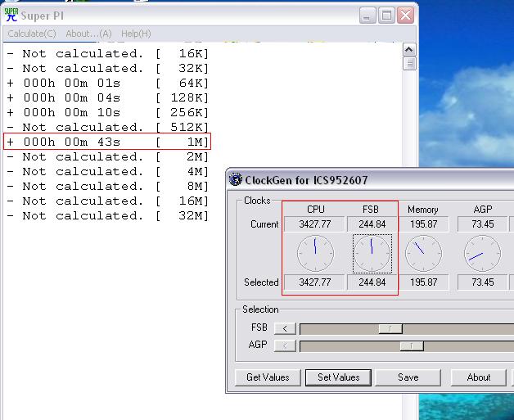
Task: Select the '000h 00m 01s [64K]' result row
Action: coord(107,83)
